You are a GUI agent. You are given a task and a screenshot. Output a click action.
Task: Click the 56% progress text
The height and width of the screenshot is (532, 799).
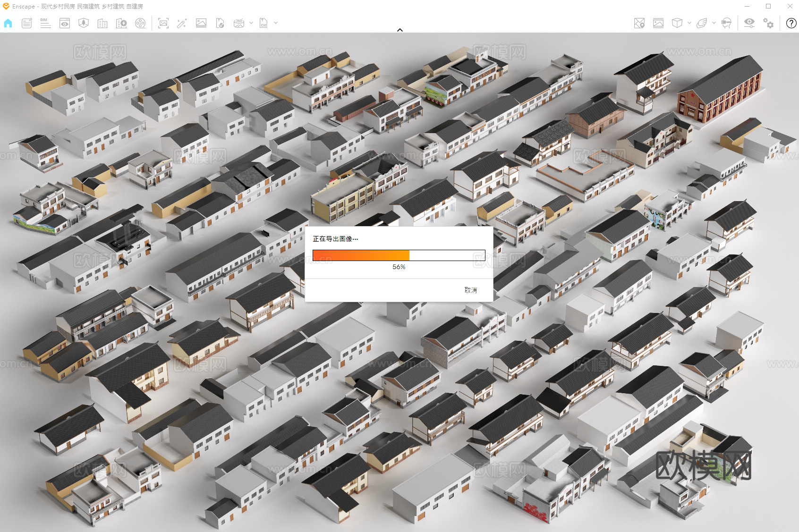[399, 267]
